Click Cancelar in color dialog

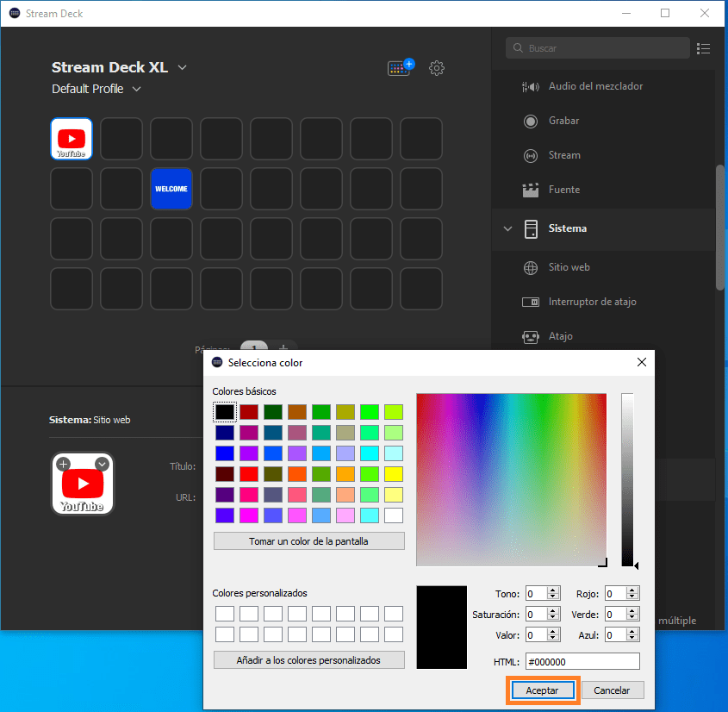click(x=612, y=690)
